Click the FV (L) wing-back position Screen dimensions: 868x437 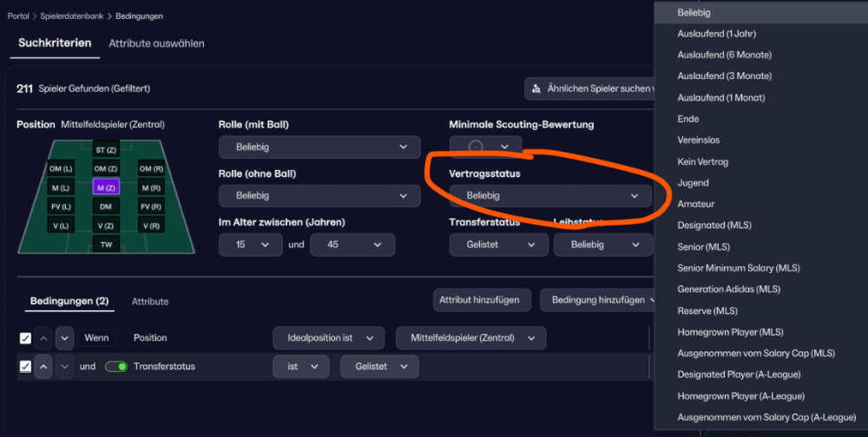[x=61, y=206]
